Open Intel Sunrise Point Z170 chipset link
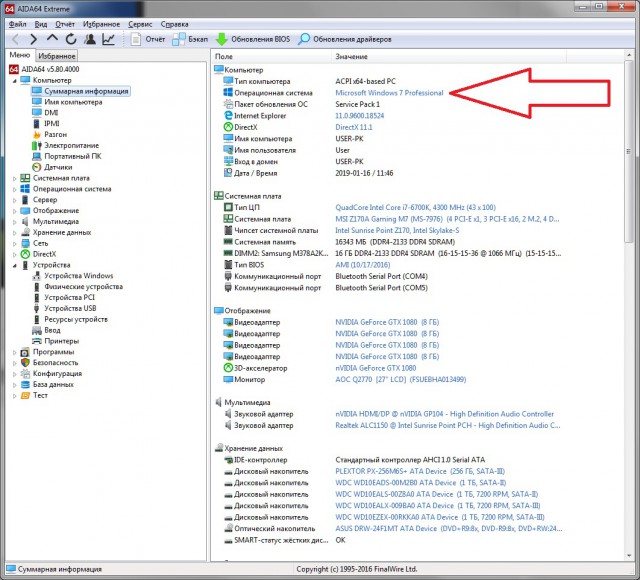The image size is (640, 580). point(397,230)
